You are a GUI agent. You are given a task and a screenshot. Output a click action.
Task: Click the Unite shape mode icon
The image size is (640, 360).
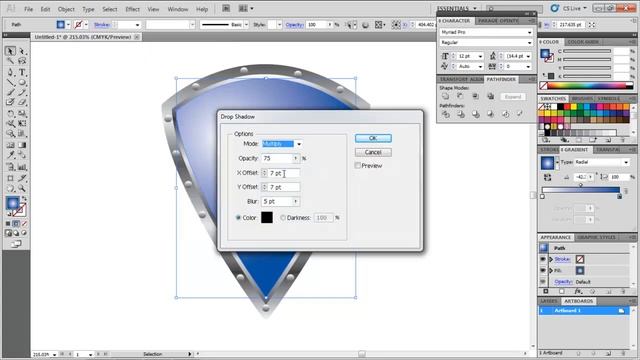click(445, 96)
